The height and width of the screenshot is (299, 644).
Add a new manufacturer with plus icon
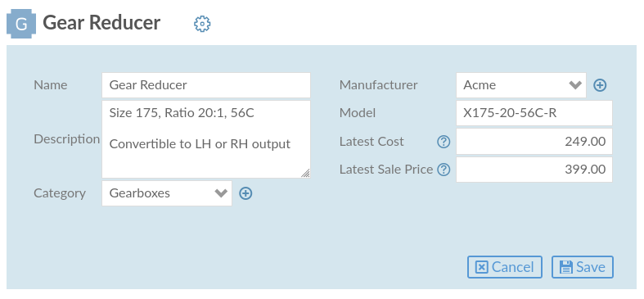[x=600, y=85]
